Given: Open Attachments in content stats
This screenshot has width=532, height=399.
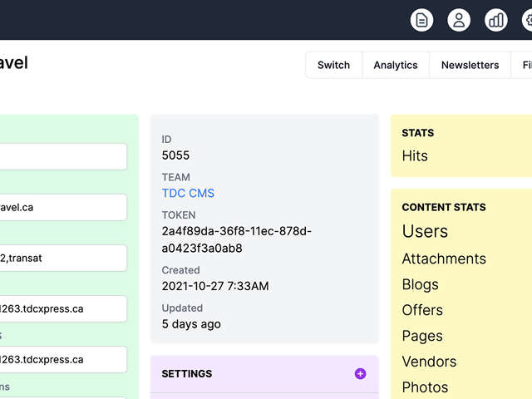Looking at the screenshot, I should (444, 259).
